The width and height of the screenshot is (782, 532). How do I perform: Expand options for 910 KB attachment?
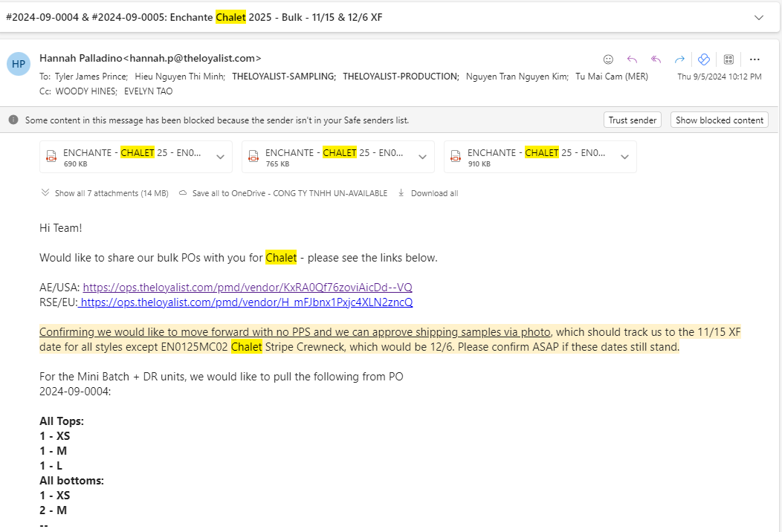[624, 157]
